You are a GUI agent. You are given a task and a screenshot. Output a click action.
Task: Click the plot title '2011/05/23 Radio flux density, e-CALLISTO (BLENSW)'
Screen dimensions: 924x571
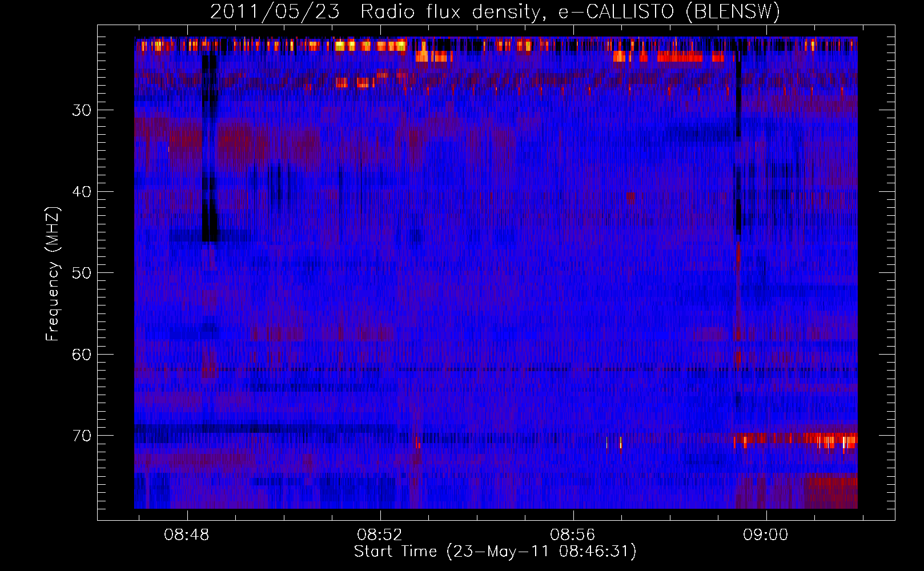coord(495,12)
